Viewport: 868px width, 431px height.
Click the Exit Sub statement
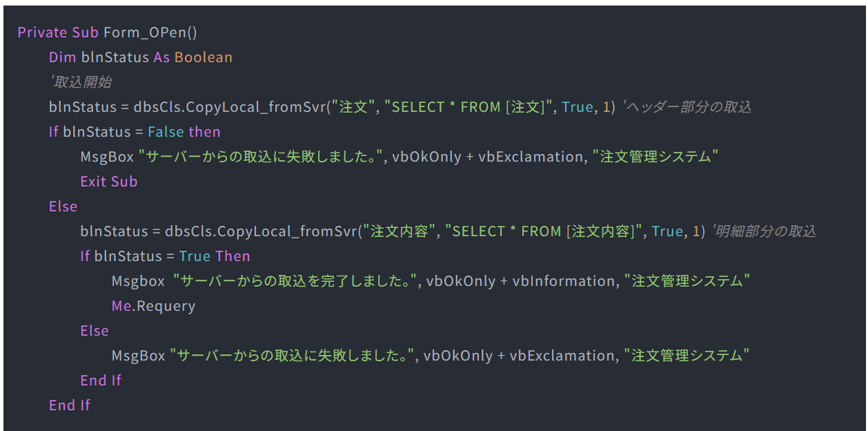pos(109,182)
